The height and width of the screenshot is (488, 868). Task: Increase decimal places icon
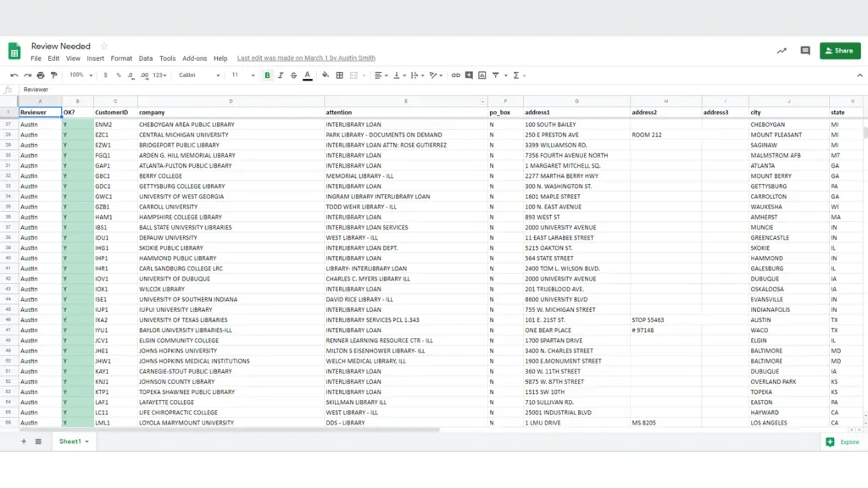point(144,75)
